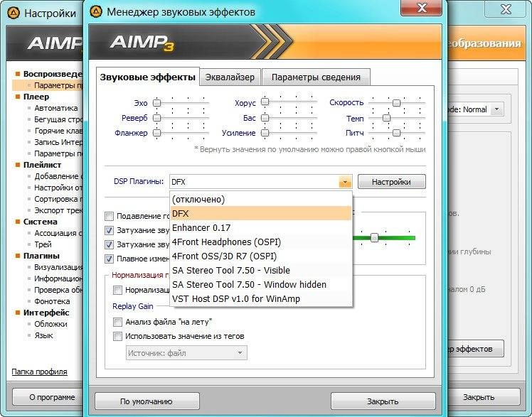This screenshot has height=417, width=532.
Task: Open Бегущая строка in the settings tree
Action: [x=58, y=119]
